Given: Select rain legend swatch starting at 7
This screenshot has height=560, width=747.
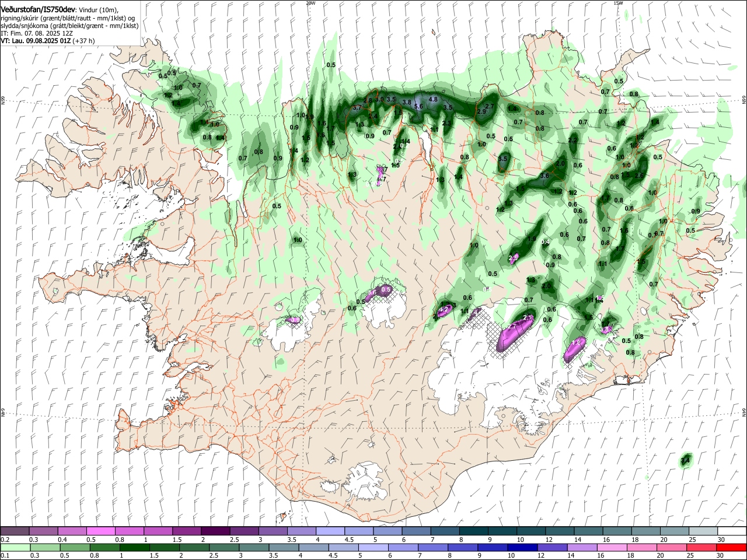Looking at the screenshot, I should 433,547.
